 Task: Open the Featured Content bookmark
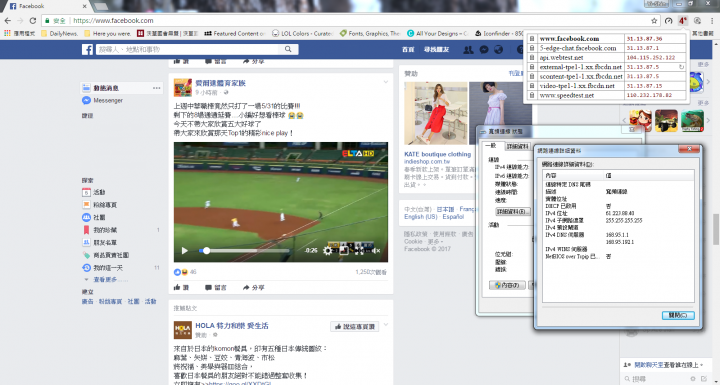(235, 34)
